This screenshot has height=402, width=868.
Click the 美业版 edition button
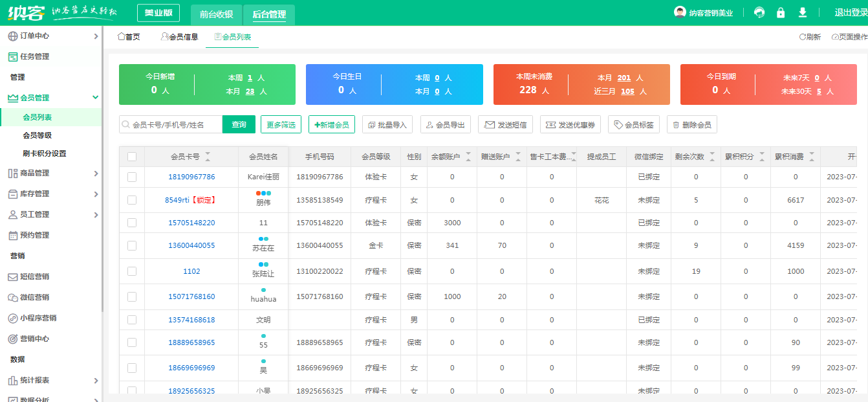(158, 13)
